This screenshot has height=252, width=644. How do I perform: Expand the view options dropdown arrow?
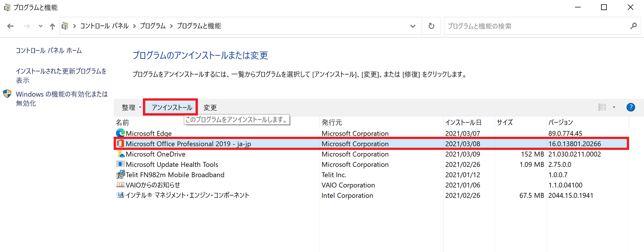tap(614, 107)
